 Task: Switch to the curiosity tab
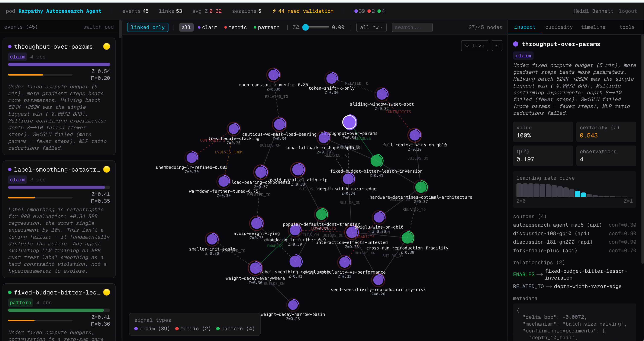[x=559, y=27]
